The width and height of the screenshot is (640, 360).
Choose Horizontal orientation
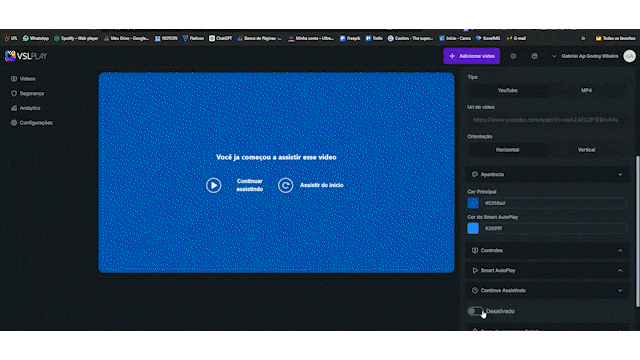pyautogui.click(x=507, y=150)
